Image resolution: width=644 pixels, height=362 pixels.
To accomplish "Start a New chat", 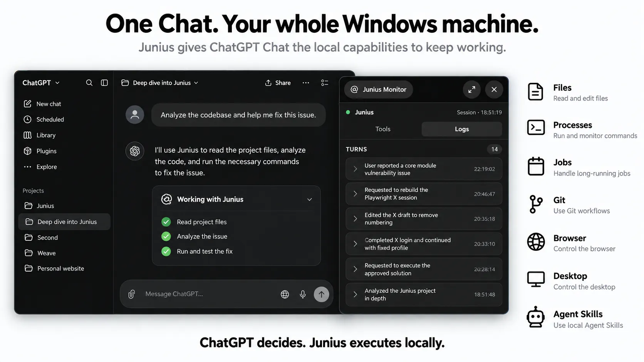I will tap(42, 104).
